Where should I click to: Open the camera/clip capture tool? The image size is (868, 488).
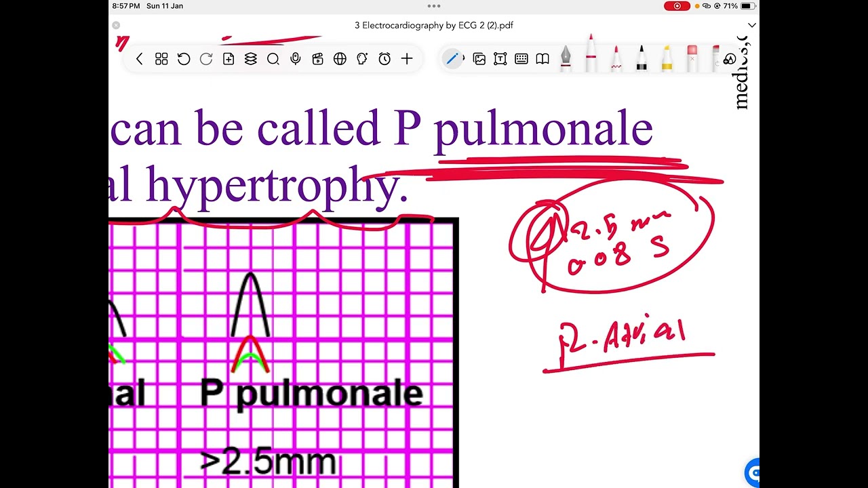pyautogui.click(x=317, y=59)
